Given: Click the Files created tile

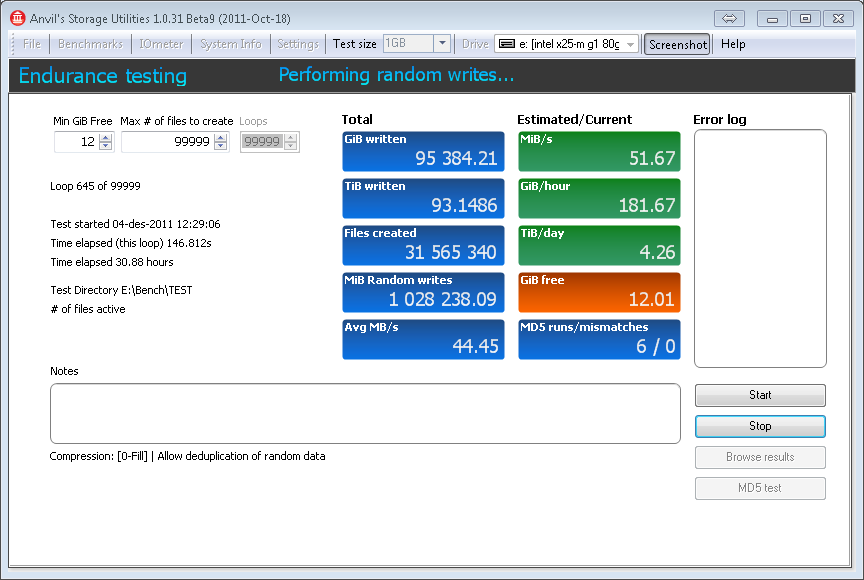Looking at the screenshot, I should pyautogui.click(x=423, y=245).
